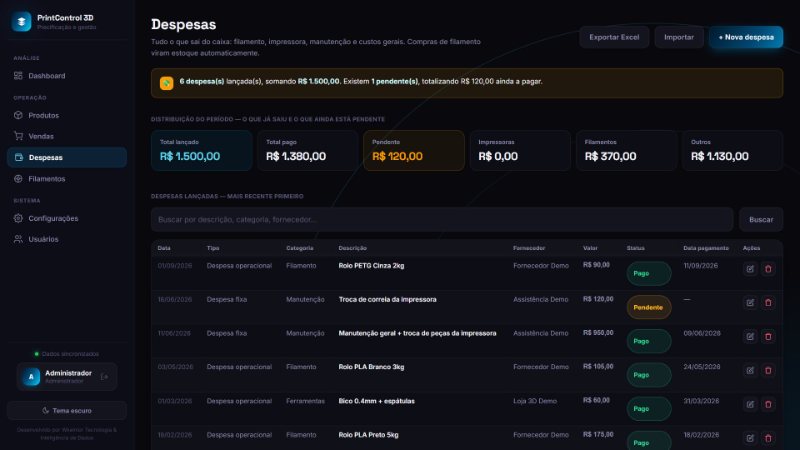Screen dimensions: 800x450
Task: Click Exportar Excel button
Action: coord(614,37)
